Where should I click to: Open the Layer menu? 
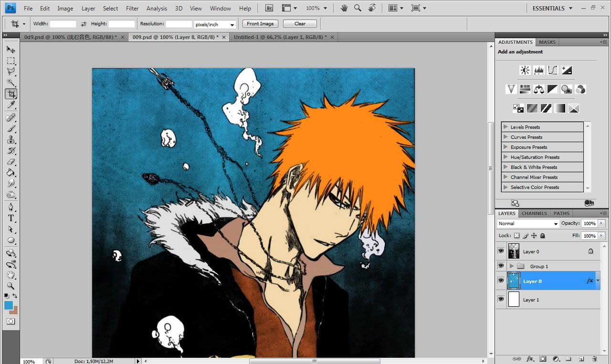click(x=88, y=8)
